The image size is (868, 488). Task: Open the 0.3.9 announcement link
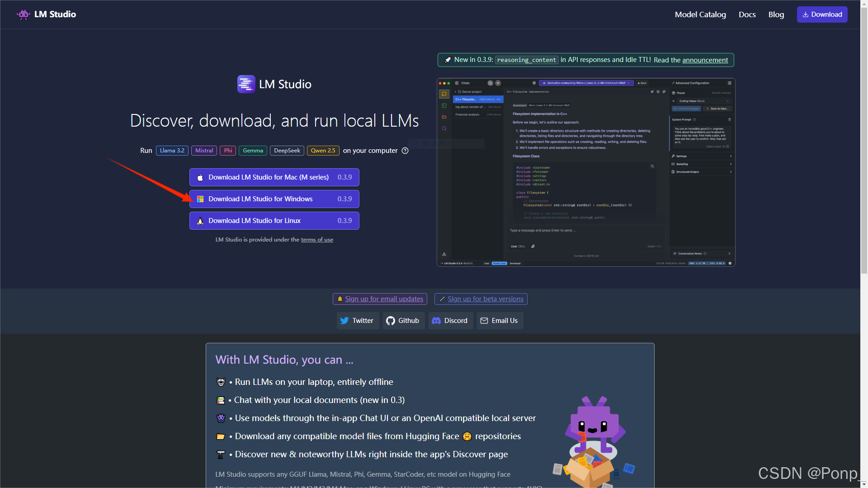(x=705, y=60)
